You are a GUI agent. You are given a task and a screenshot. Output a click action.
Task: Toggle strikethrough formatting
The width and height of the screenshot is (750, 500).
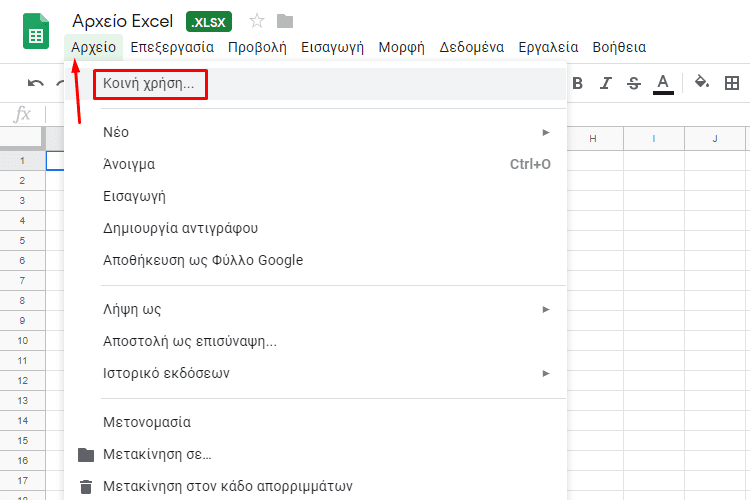(x=634, y=83)
